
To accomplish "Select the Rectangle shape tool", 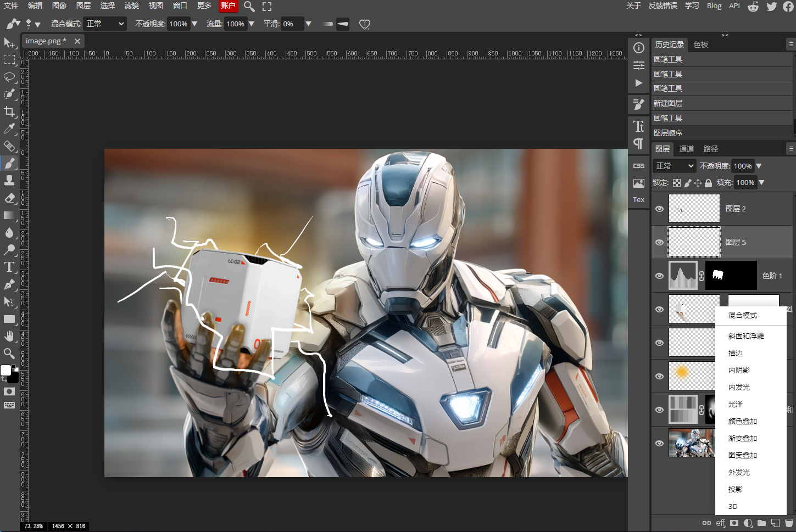I will click(x=9, y=319).
